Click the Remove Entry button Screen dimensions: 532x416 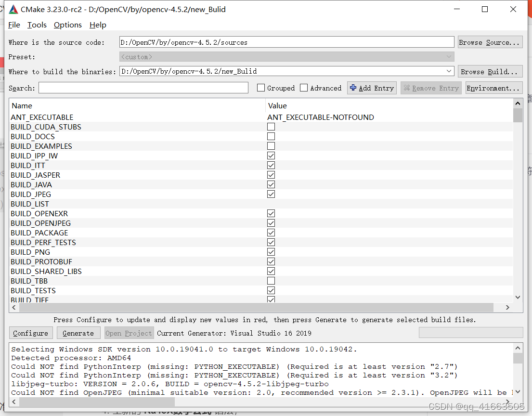point(431,88)
